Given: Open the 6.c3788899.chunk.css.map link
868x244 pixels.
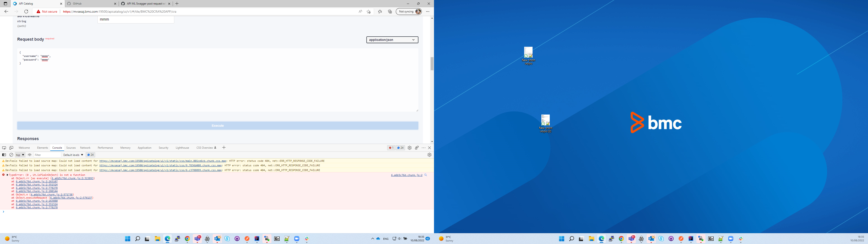Looking at the screenshot, I should 160,170.
